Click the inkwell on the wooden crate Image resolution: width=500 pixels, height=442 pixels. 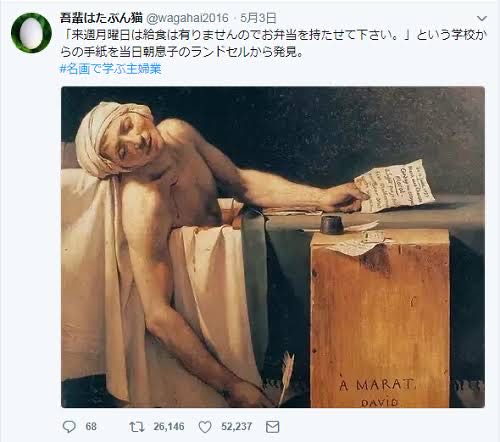[332, 225]
